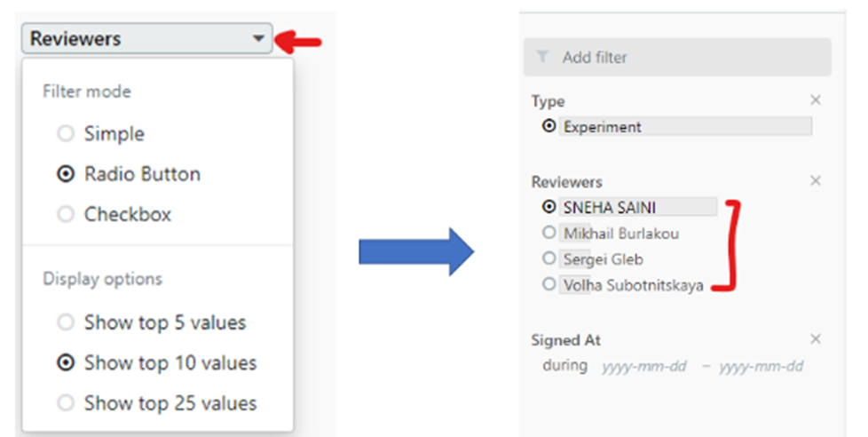The height and width of the screenshot is (437, 868).
Task: Choose Show top 10 values
Action: click(66, 362)
